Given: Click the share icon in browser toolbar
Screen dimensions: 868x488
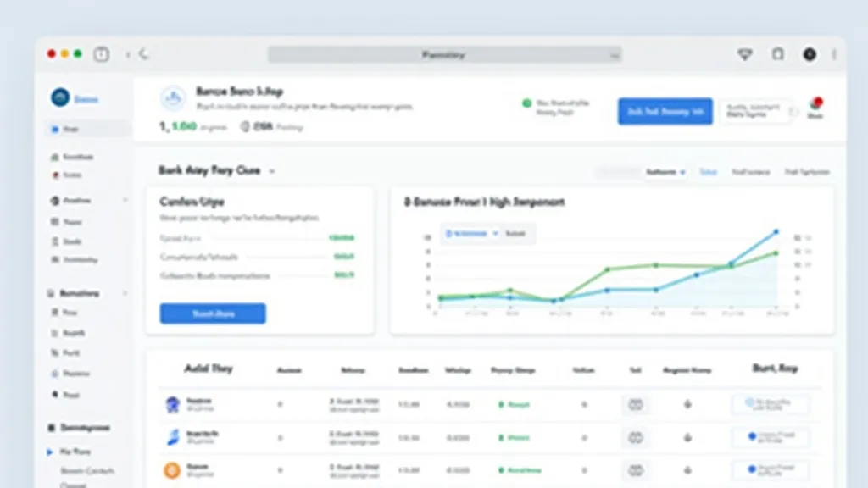Looking at the screenshot, I should pos(777,54).
